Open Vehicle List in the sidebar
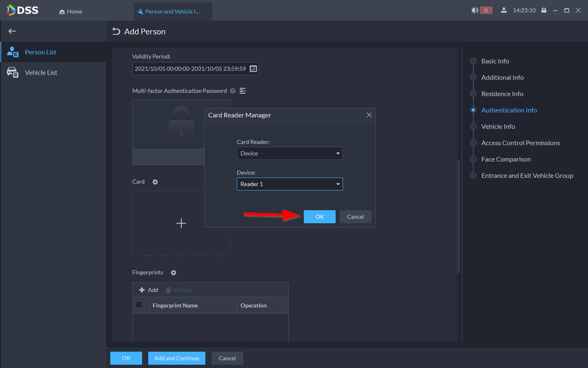 coord(41,73)
